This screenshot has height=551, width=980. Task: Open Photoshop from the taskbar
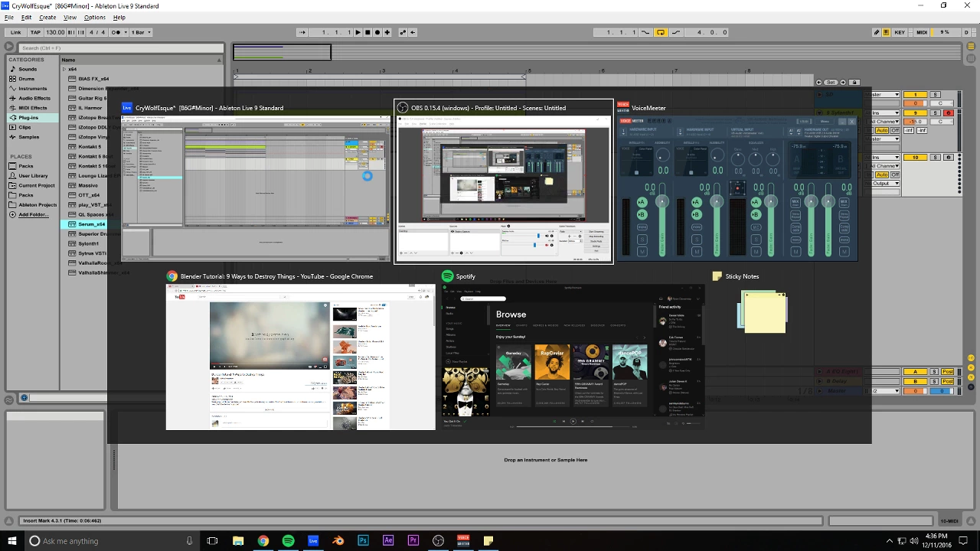[363, 541]
